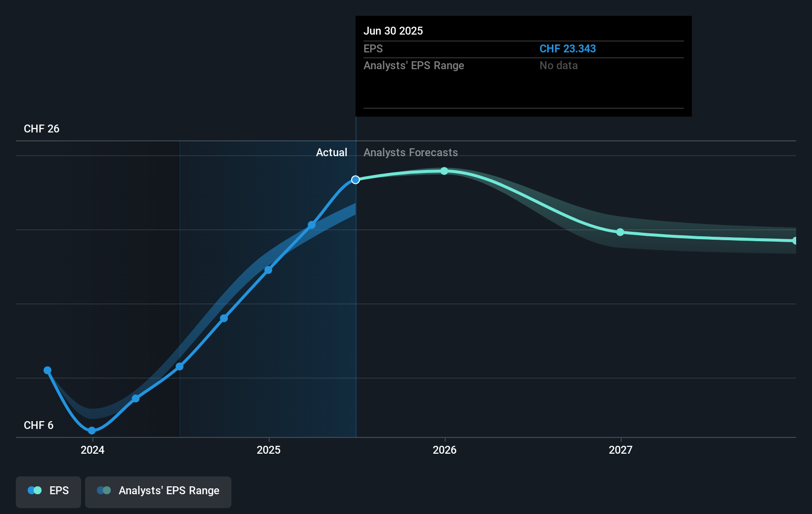Click the Analysts Forecasts section label

pyautogui.click(x=410, y=152)
